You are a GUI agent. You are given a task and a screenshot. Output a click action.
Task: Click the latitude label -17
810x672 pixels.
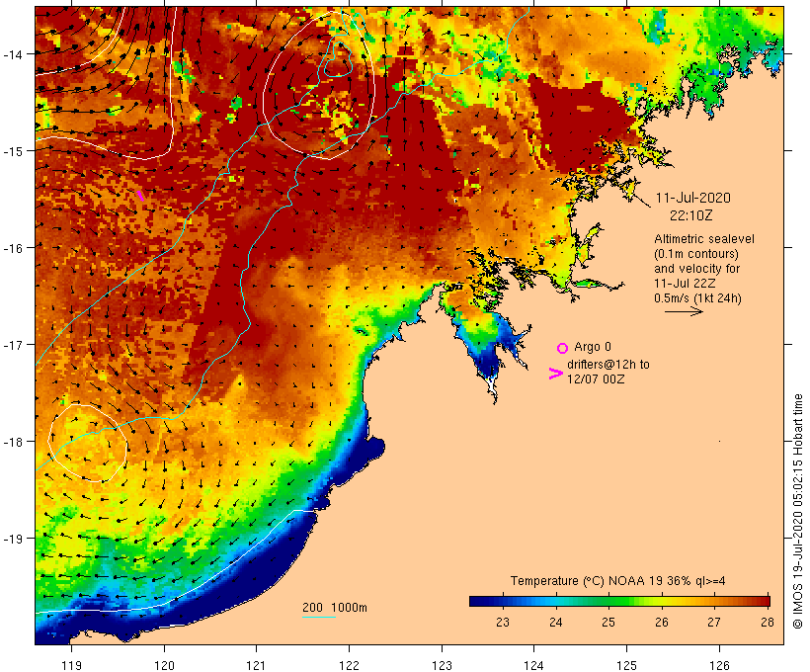pyautogui.click(x=12, y=344)
